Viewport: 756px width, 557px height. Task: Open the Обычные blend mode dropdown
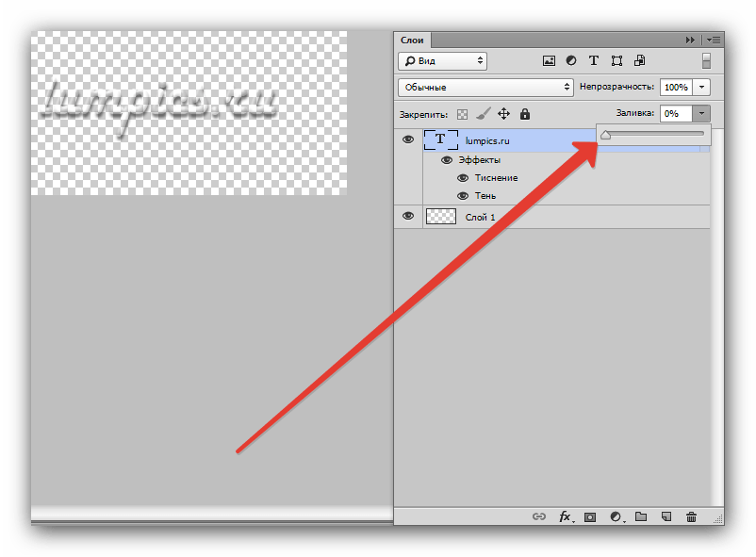click(485, 87)
